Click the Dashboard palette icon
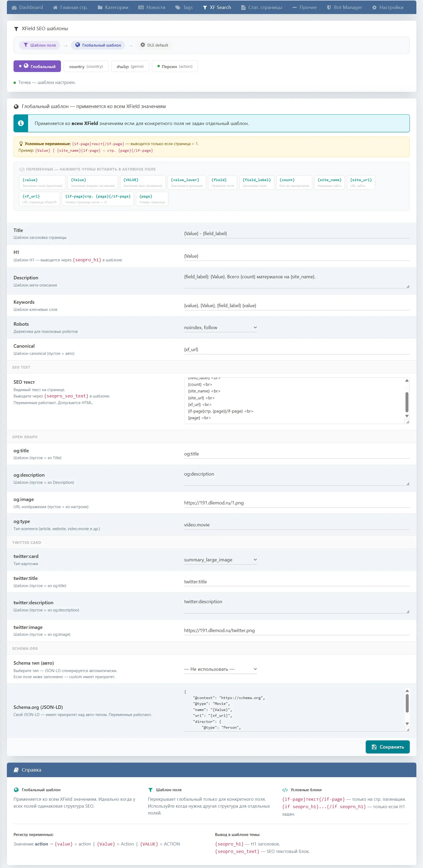423x868 pixels. tap(14, 7)
